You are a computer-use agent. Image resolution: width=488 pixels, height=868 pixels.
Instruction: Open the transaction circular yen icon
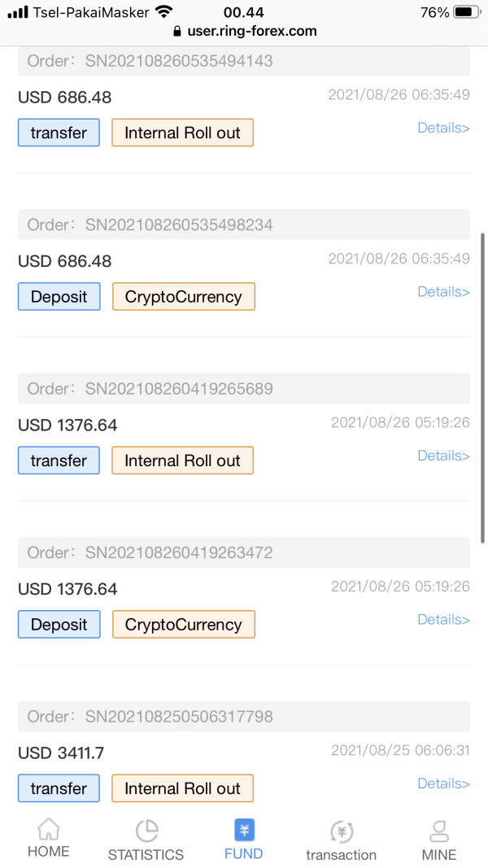coord(342,831)
